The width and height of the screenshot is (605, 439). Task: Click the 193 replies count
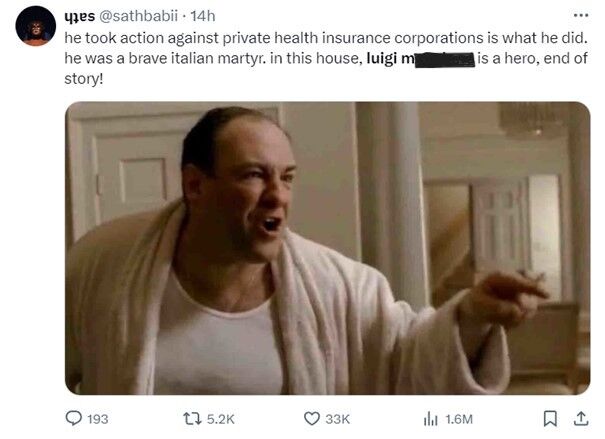(x=98, y=419)
